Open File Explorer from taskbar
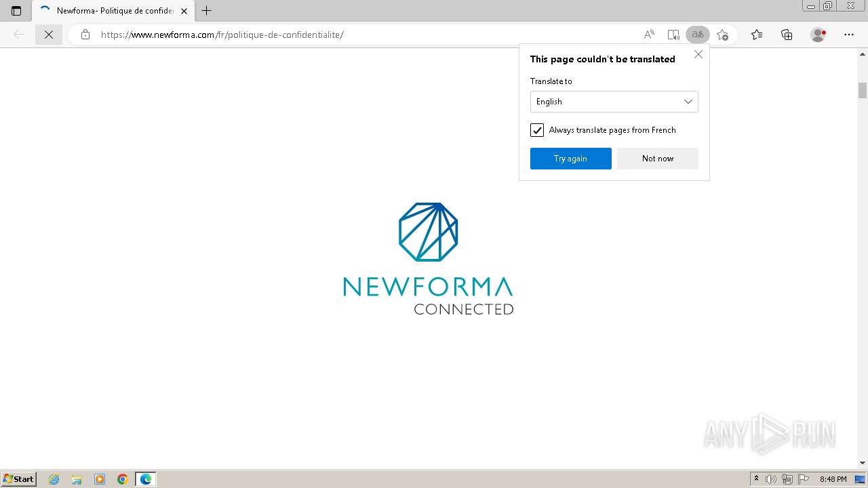 click(77, 479)
